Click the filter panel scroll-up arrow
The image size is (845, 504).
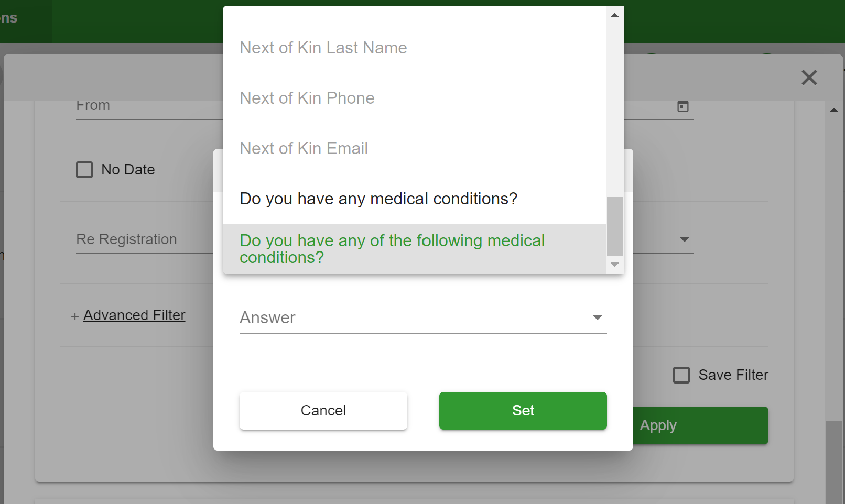coord(834,110)
